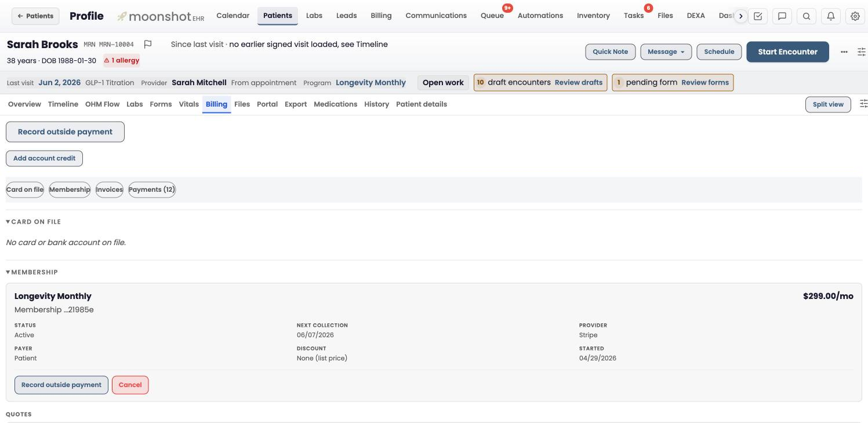
Task: Switch to the Timeline profile tab
Action: [x=63, y=104]
